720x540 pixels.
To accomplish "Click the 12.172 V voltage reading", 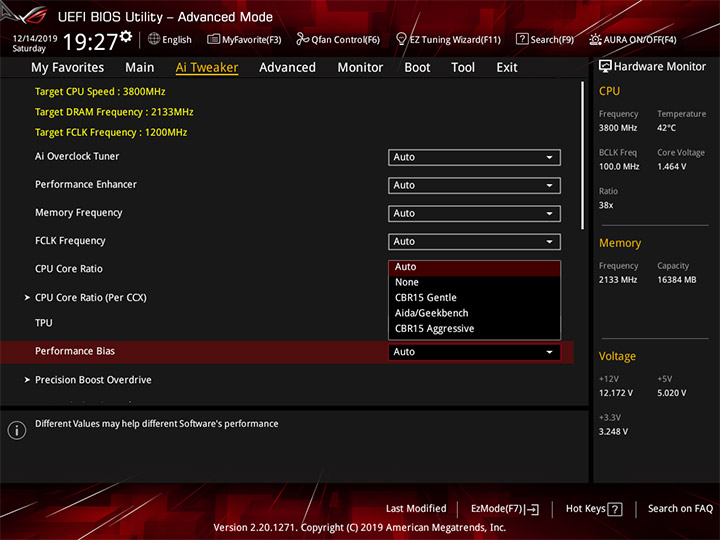I will pos(615,393).
